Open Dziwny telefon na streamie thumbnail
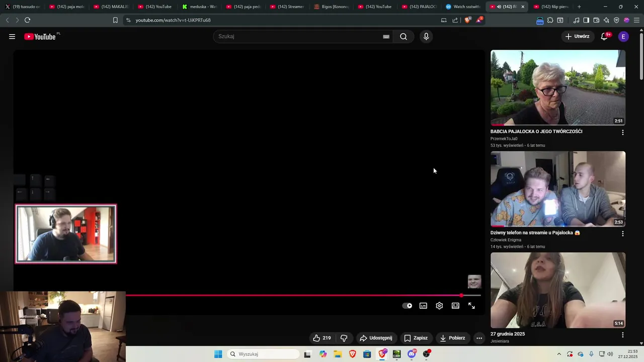The width and height of the screenshot is (644, 362). (x=558, y=189)
